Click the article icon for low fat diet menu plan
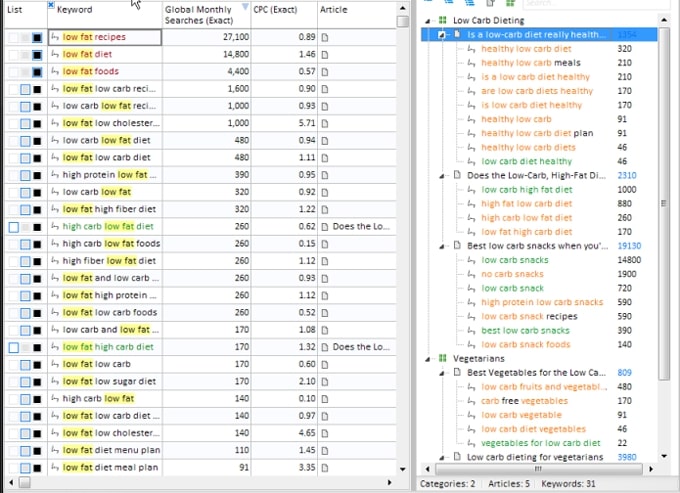 (324, 451)
